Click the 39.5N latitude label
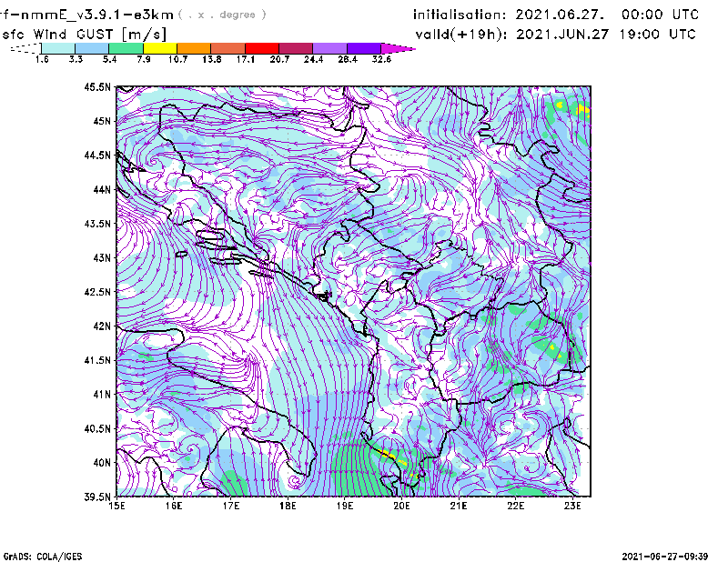728x562 pixels. [97, 497]
